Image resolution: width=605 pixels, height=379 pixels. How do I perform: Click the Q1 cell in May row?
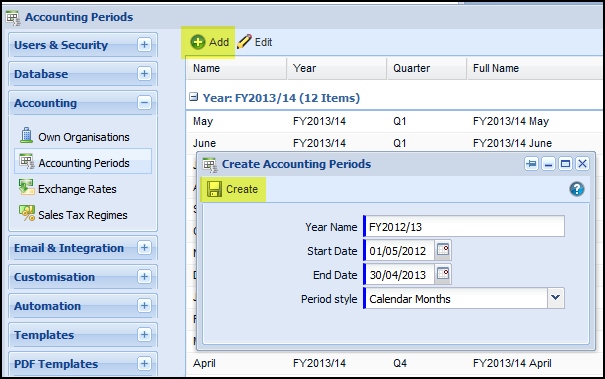coord(400,121)
